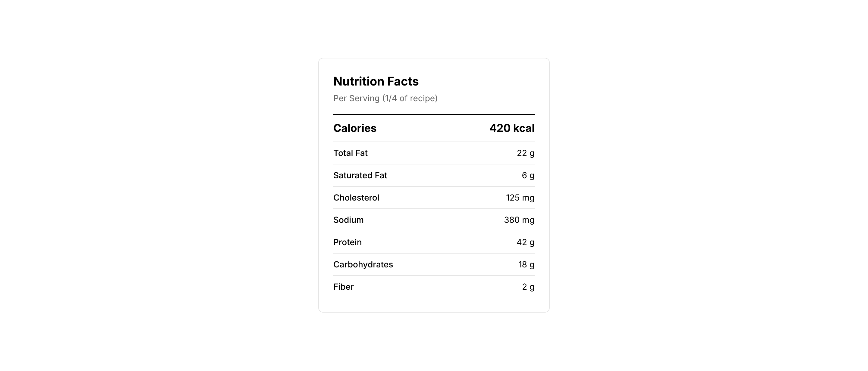Click the Nutrition Facts heading
Screen dimensions: 868x371
pos(376,82)
